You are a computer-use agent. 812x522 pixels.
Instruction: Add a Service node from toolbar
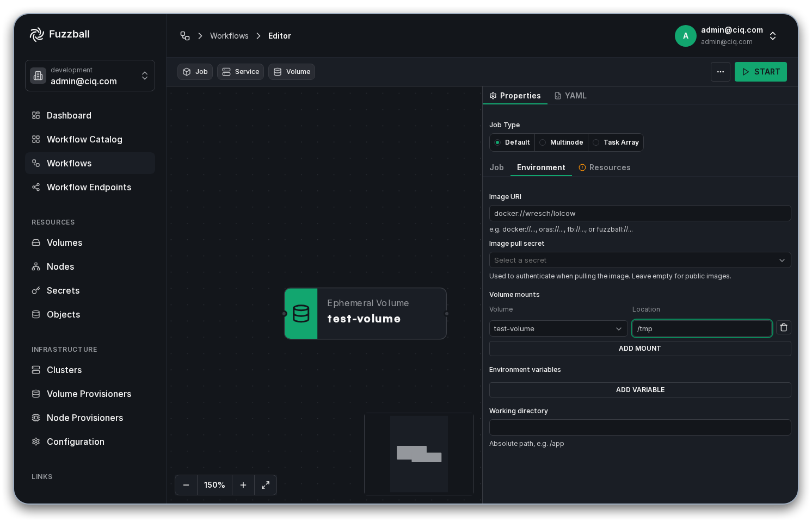241,72
